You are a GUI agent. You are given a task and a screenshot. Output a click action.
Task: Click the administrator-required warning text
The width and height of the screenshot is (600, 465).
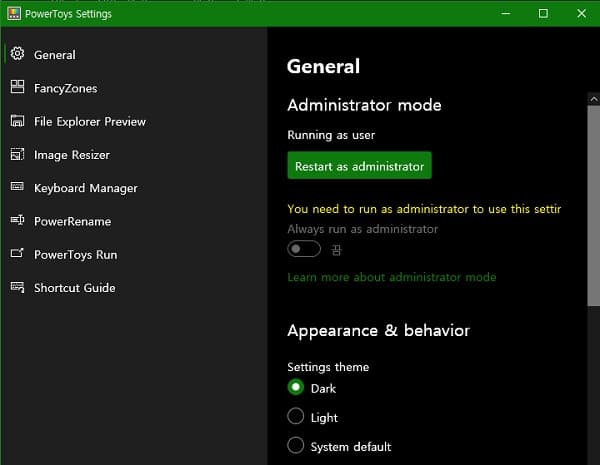tap(424, 209)
